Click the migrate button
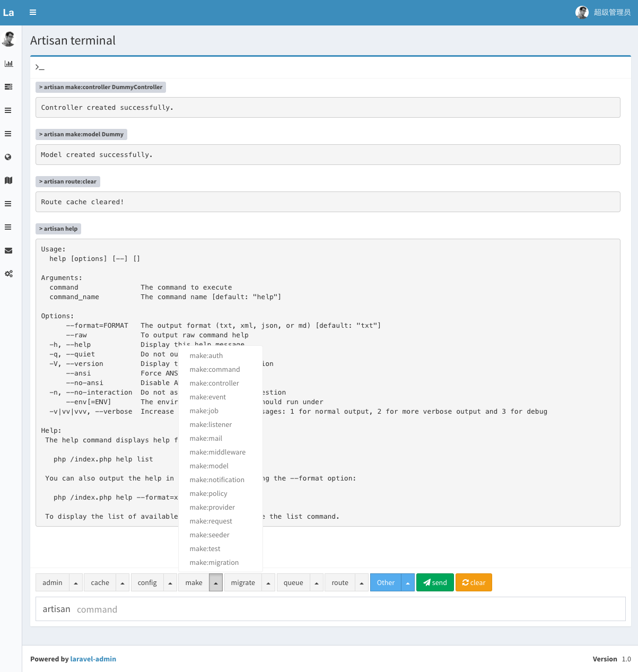638x672 pixels. tap(243, 582)
